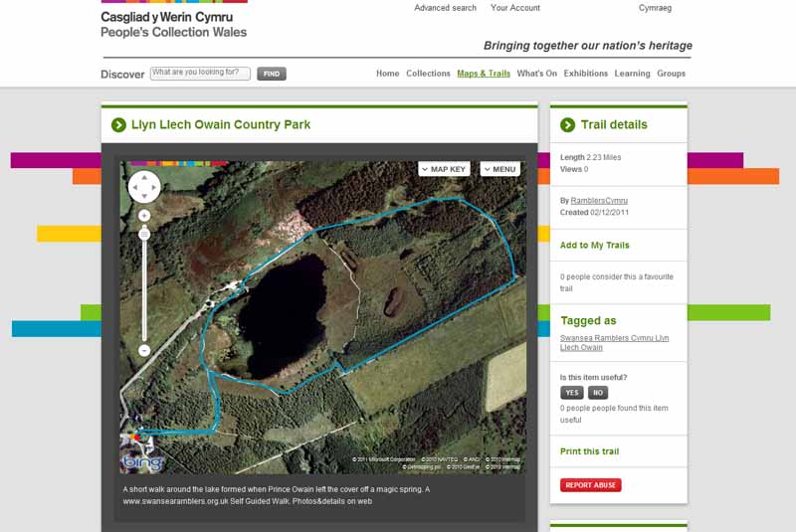The image size is (796, 532).
Task: Click green arrow icon beside Trail details
Action: 567,124
